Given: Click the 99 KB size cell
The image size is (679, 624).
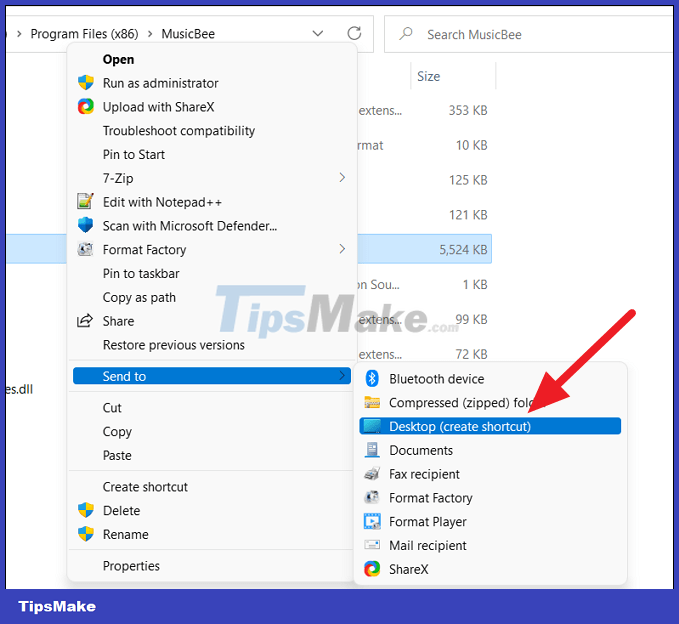Looking at the screenshot, I should coord(471,319).
